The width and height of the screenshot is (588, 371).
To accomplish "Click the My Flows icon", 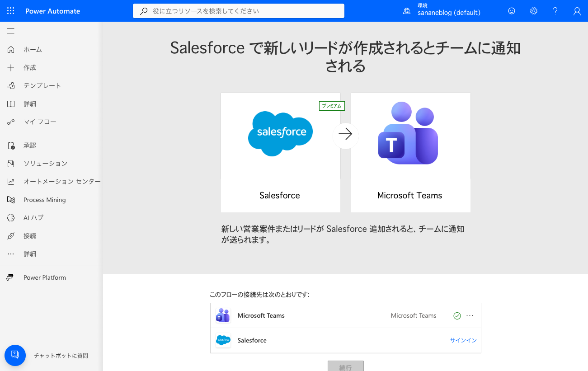I will (x=11, y=122).
